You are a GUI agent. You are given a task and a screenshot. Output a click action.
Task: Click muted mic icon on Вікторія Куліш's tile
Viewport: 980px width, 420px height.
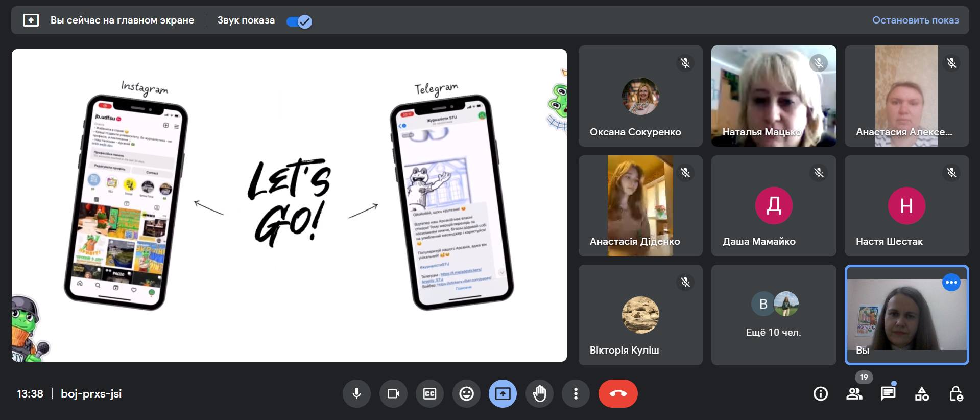pyautogui.click(x=685, y=282)
